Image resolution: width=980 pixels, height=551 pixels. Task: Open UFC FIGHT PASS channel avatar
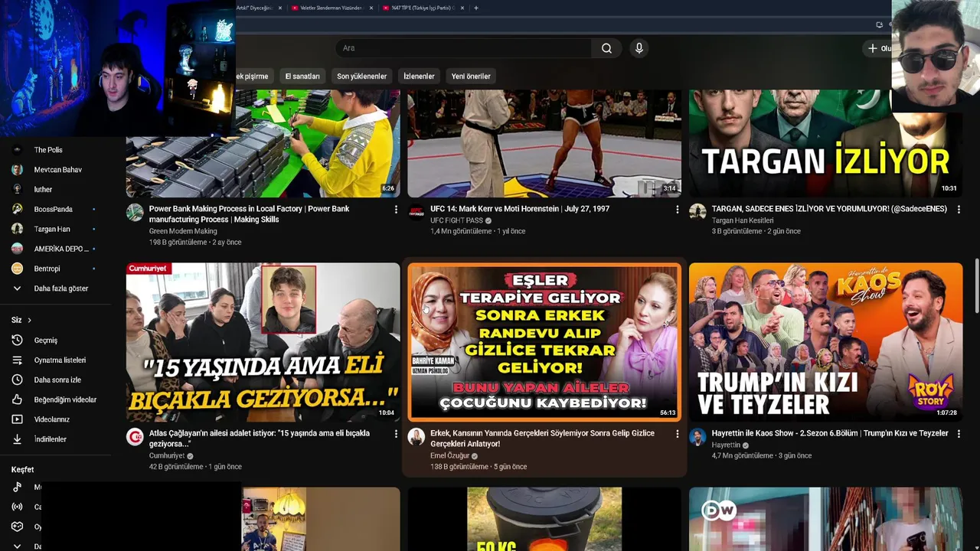416,212
